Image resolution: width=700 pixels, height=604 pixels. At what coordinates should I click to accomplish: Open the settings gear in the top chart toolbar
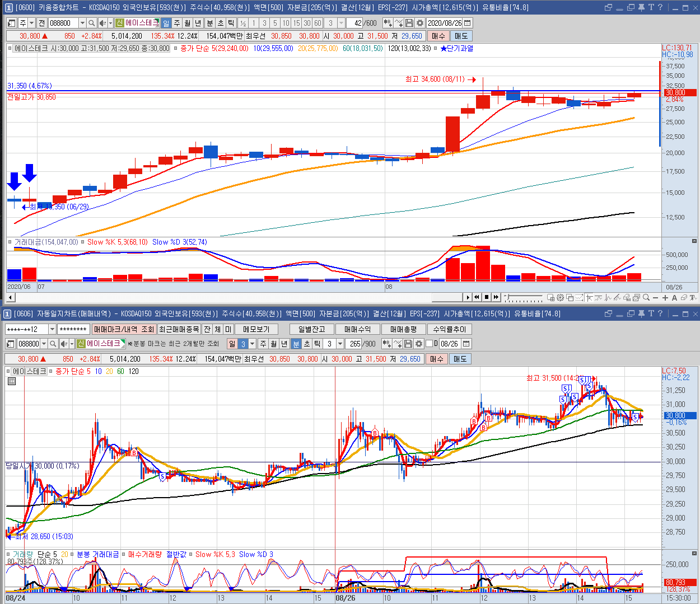420,23
